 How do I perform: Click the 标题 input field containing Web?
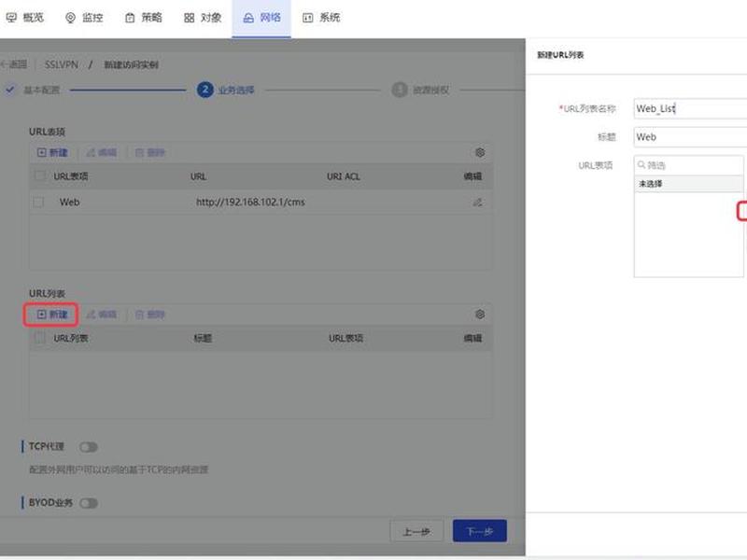(x=690, y=137)
